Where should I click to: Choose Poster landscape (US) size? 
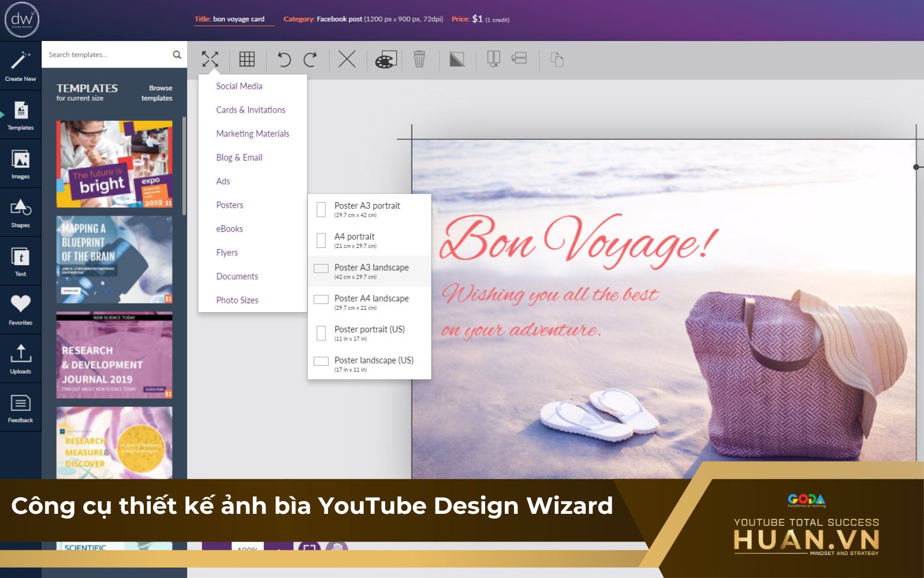point(370,364)
